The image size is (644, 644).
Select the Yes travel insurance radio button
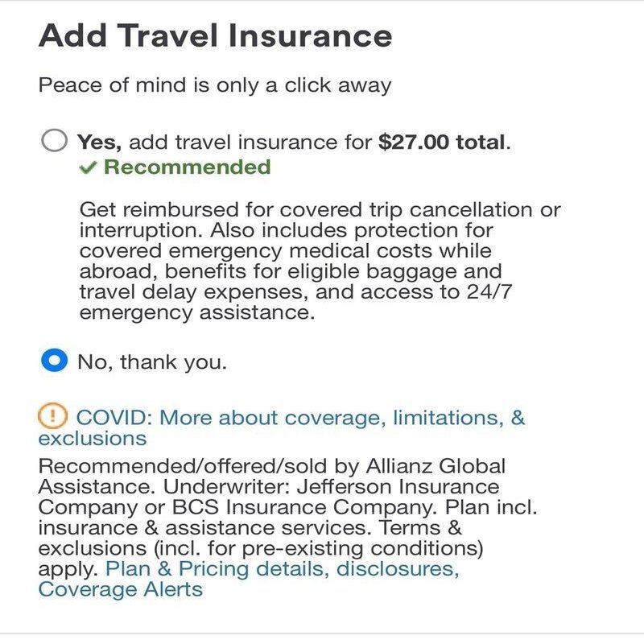coord(54,142)
